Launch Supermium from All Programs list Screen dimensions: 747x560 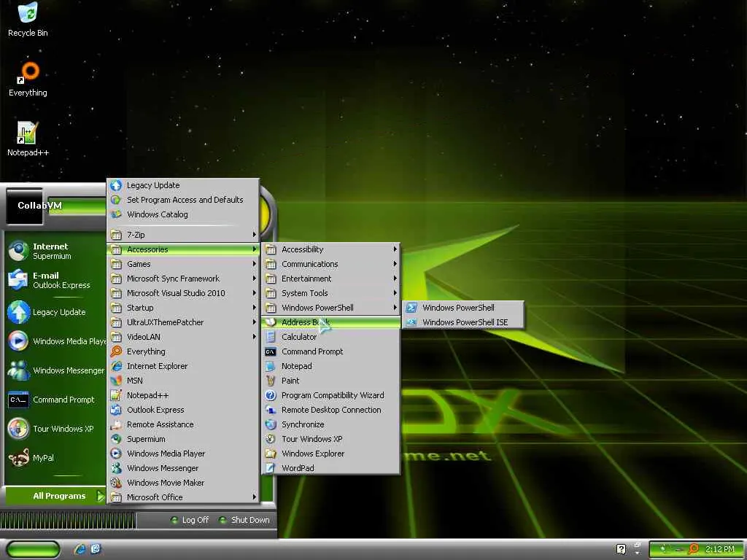click(x=183, y=439)
